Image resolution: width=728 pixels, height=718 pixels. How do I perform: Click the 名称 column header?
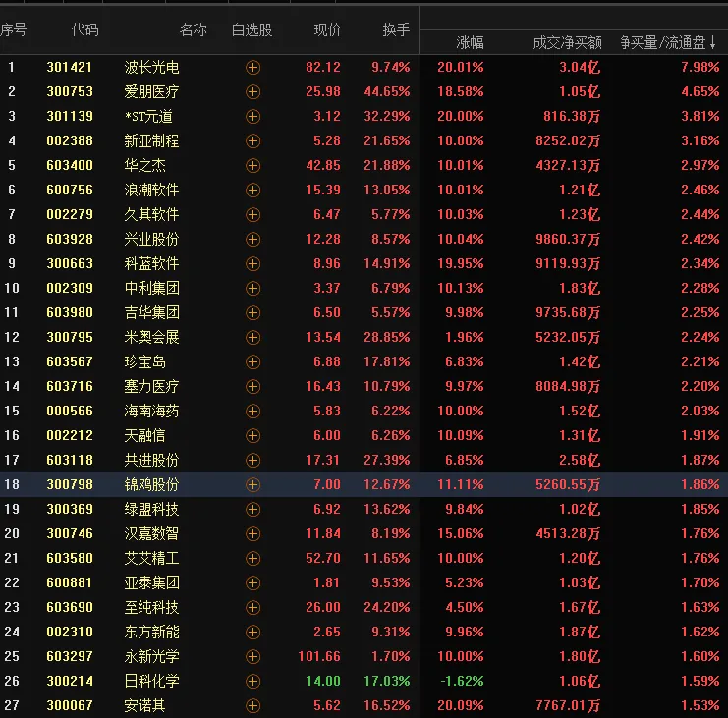tap(194, 29)
